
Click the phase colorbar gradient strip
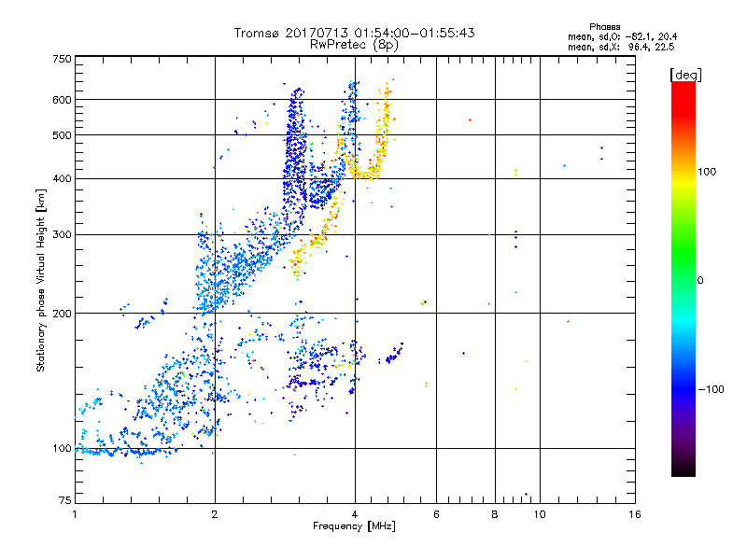684,278
